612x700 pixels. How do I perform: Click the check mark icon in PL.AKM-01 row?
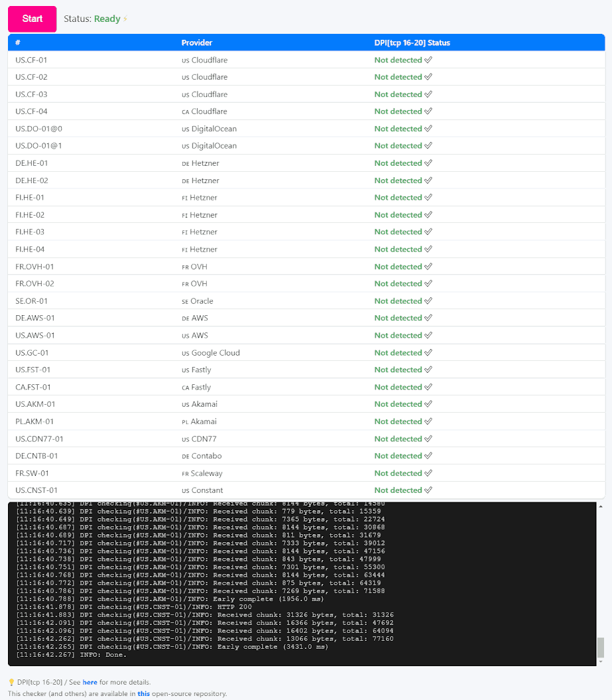[428, 421]
